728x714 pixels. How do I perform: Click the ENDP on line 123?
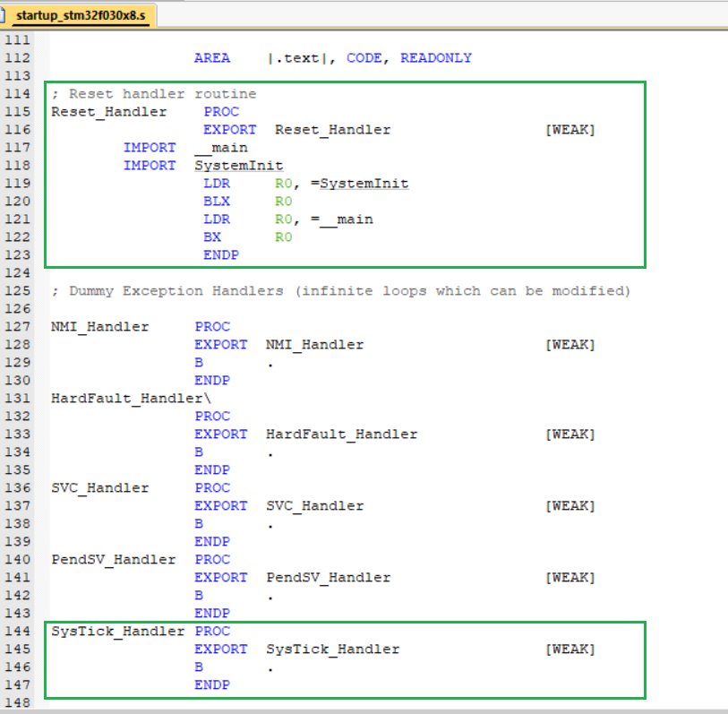click(x=221, y=255)
